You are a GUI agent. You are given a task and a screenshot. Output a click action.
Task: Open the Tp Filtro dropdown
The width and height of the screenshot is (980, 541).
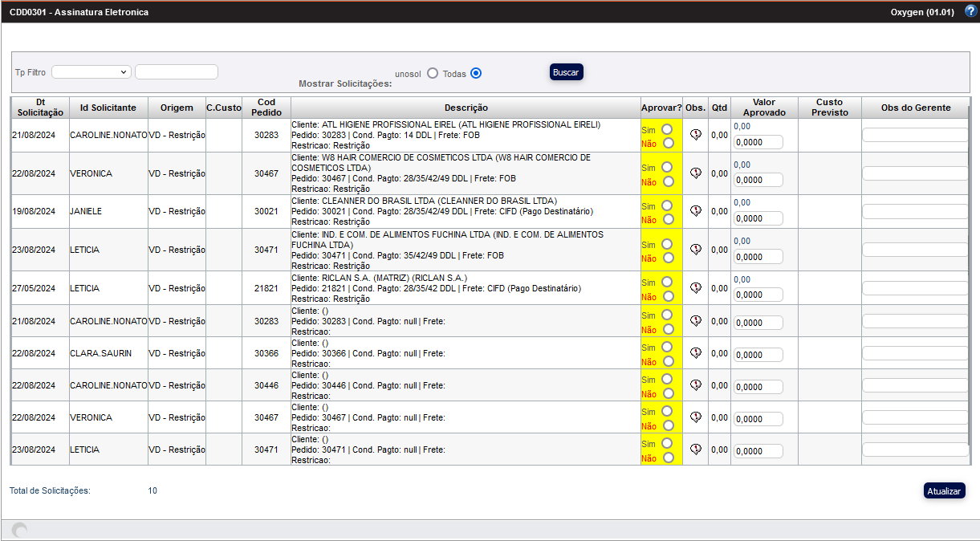coord(91,72)
